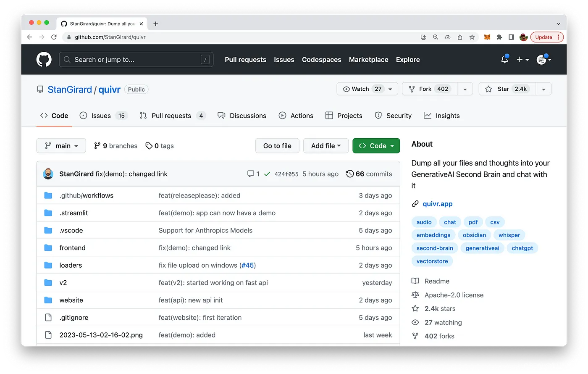588x374 pixels.
Task: Open the .streamlit folder
Action: (73, 213)
